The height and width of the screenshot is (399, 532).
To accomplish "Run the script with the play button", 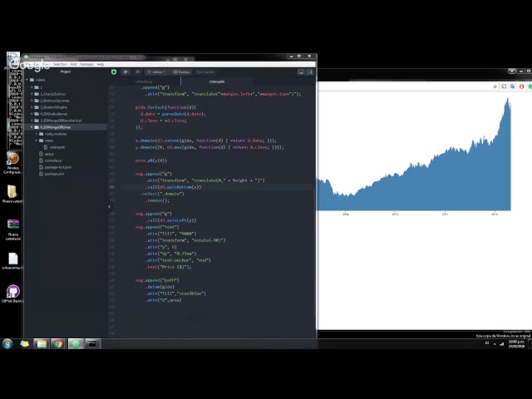I will 126,71.
